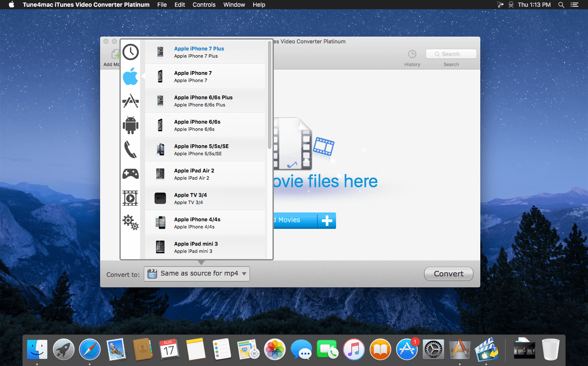Screen dimensions: 588x366
Task: Choose the Apple iPhone 4/4s profile
Action: pos(205,223)
